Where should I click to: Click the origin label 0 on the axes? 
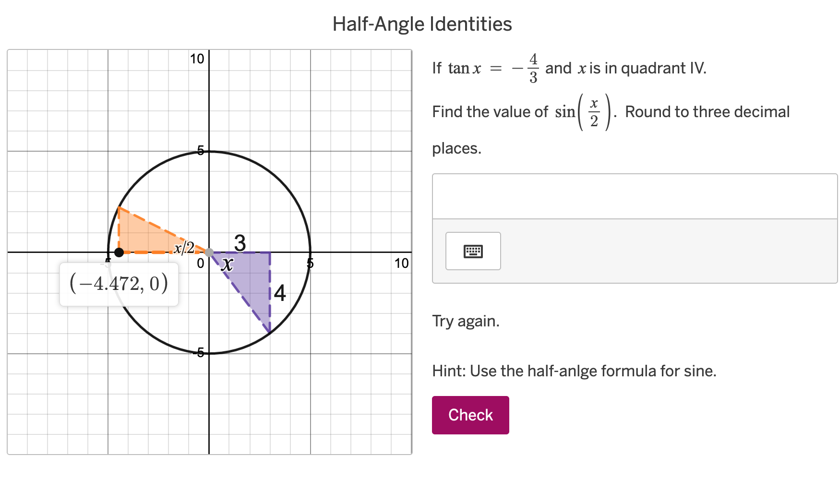200,264
